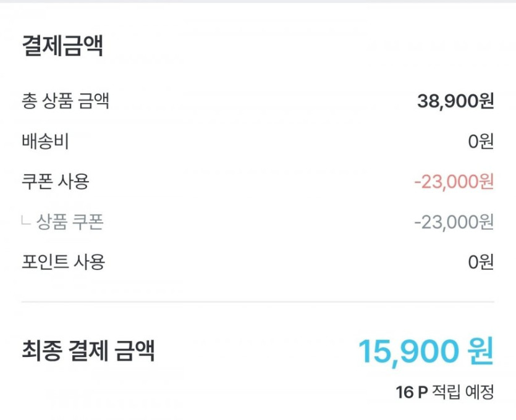Image resolution: width=516 pixels, height=420 pixels.
Task: Click the ㄴ sub-item indent marker
Action: (x=25, y=221)
